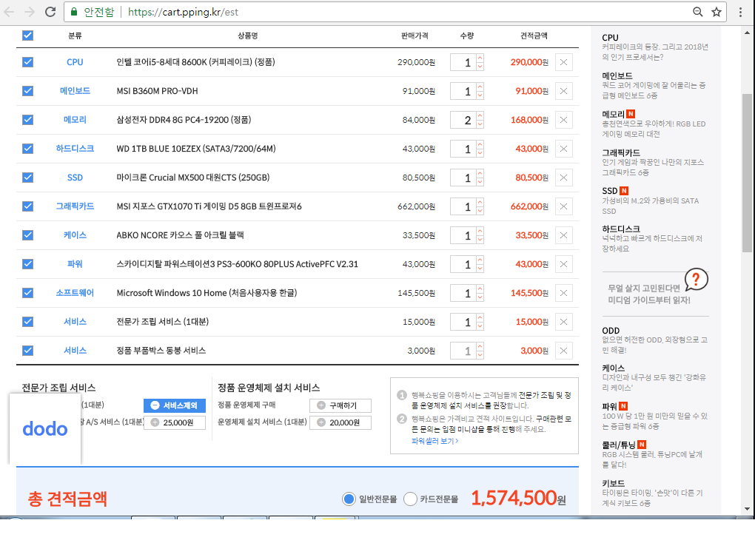This screenshot has width=755, height=560.
Task: Increase quantity of GTX1070 Ti card
Action: (480, 203)
